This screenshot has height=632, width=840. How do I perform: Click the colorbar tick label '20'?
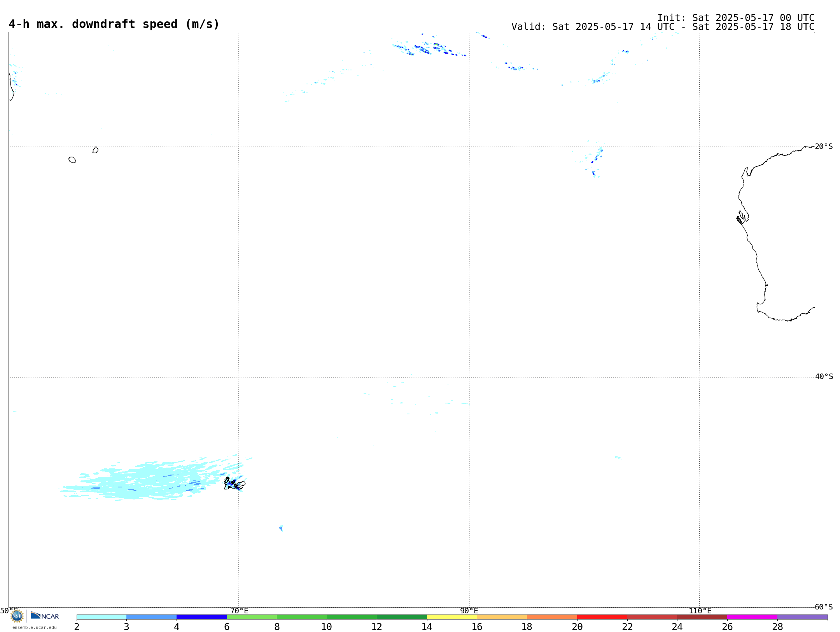(x=577, y=627)
